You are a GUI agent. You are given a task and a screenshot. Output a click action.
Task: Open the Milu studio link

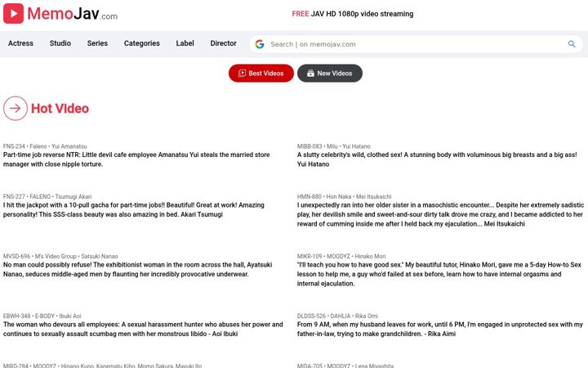click(x=332, y=146)
